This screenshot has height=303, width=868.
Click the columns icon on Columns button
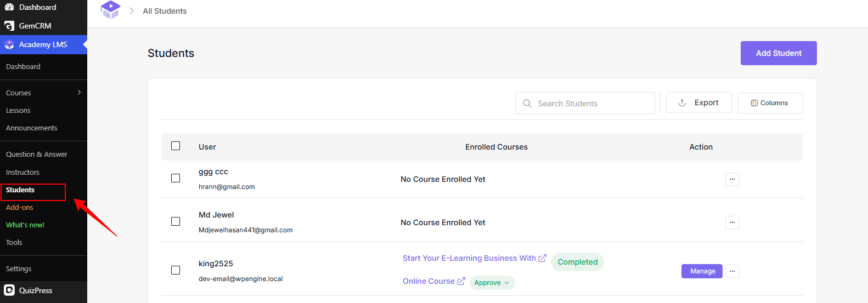pyautogui.click(x=754, y=103)
